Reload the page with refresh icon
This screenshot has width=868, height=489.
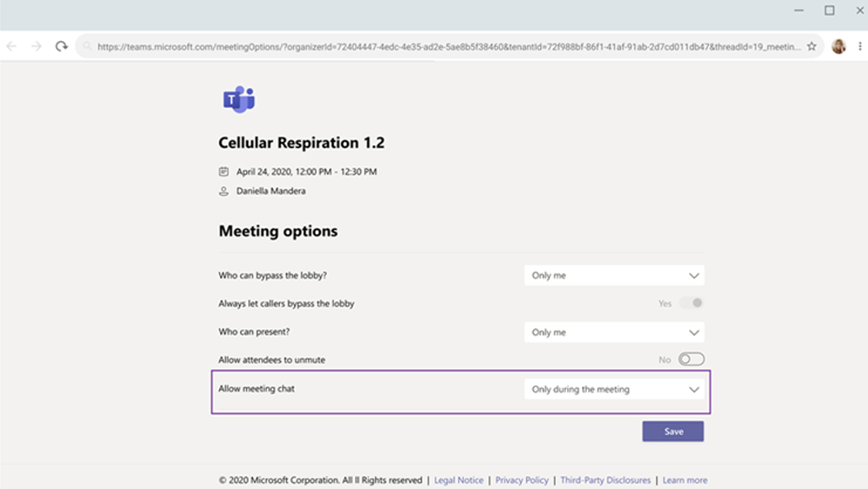[62, 46]
